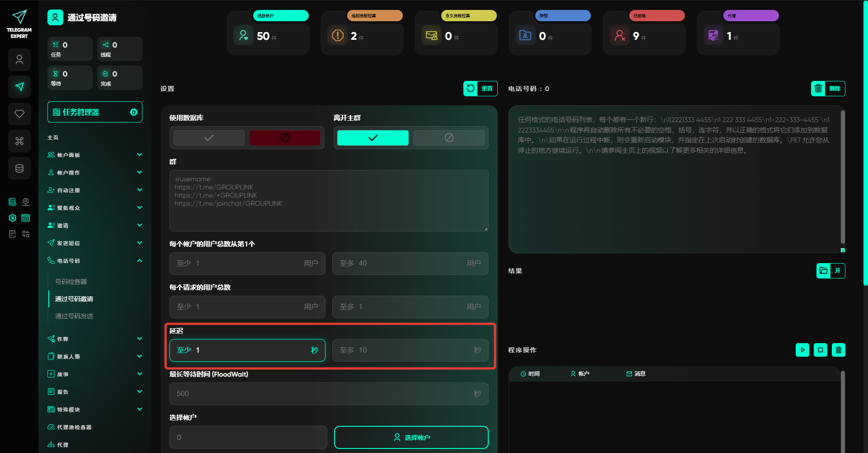
Task: Click the settings gear icon in sidebar
Action: coord(13,218)
